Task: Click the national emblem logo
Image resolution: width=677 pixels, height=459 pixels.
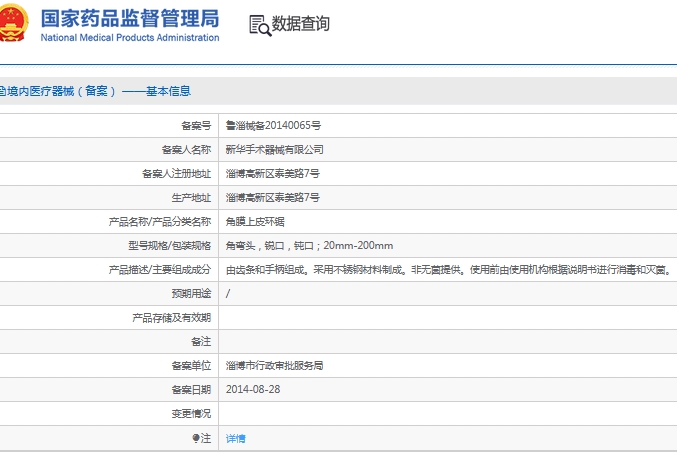Action: coord(13,22)
